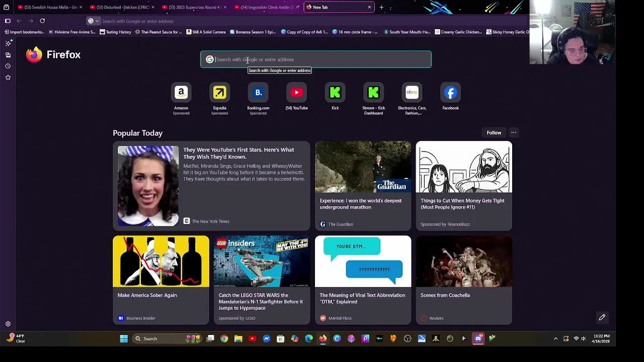Screen dimensions: 644x362
Task: Open the History clock icon in sidebar
Action: pyautogui.click(x=8, y=66)
